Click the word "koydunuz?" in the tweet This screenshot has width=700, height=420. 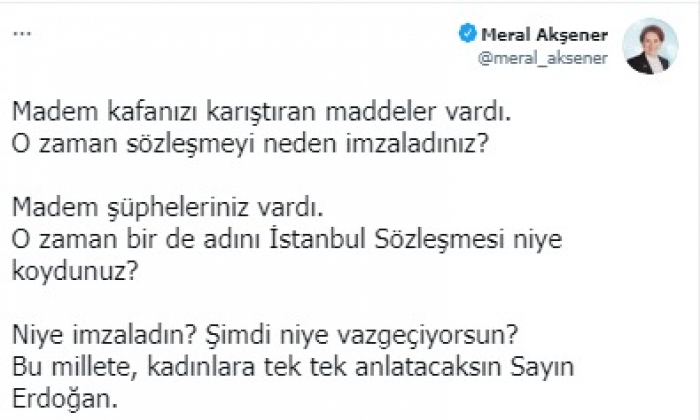[x=66, y=269]
